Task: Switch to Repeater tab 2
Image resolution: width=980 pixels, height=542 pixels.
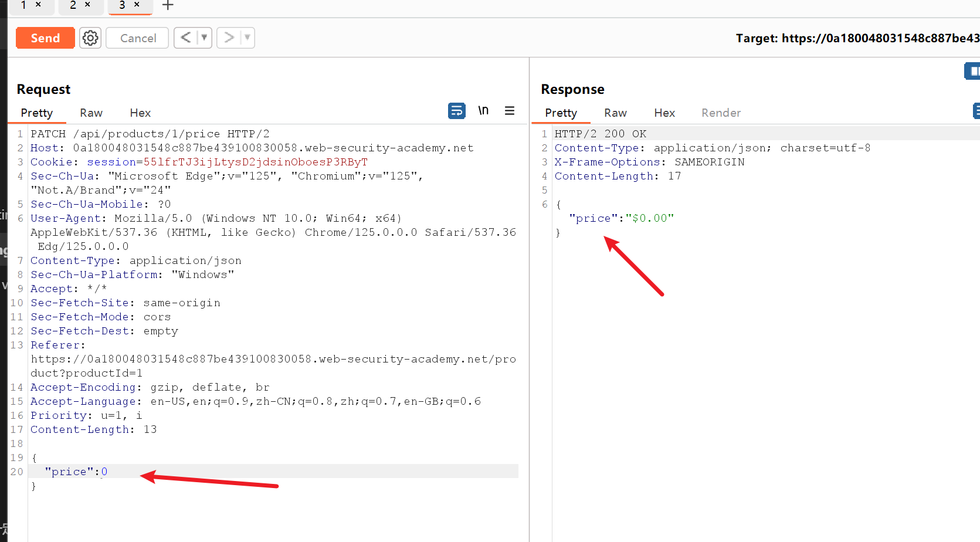Action: 73,5
